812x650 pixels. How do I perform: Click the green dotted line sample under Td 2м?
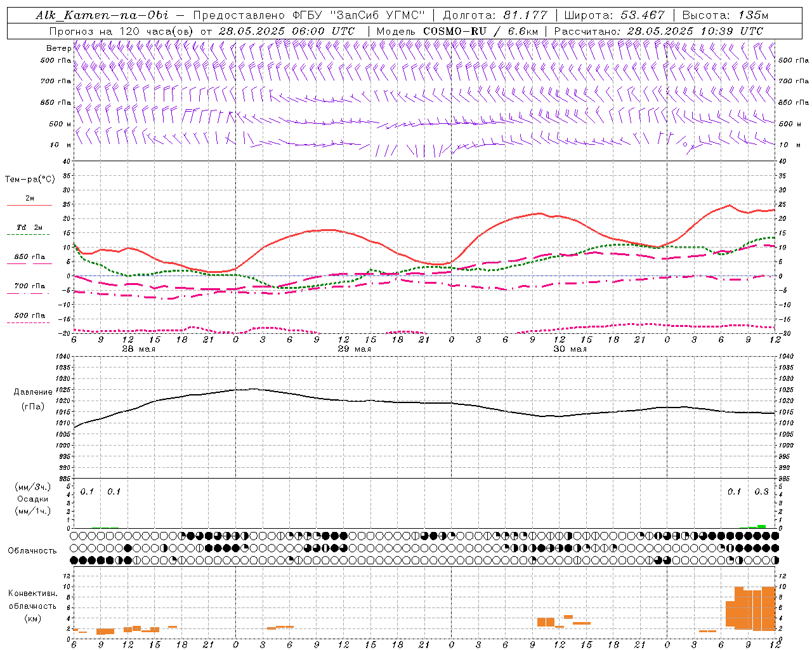tap(29, 235)
